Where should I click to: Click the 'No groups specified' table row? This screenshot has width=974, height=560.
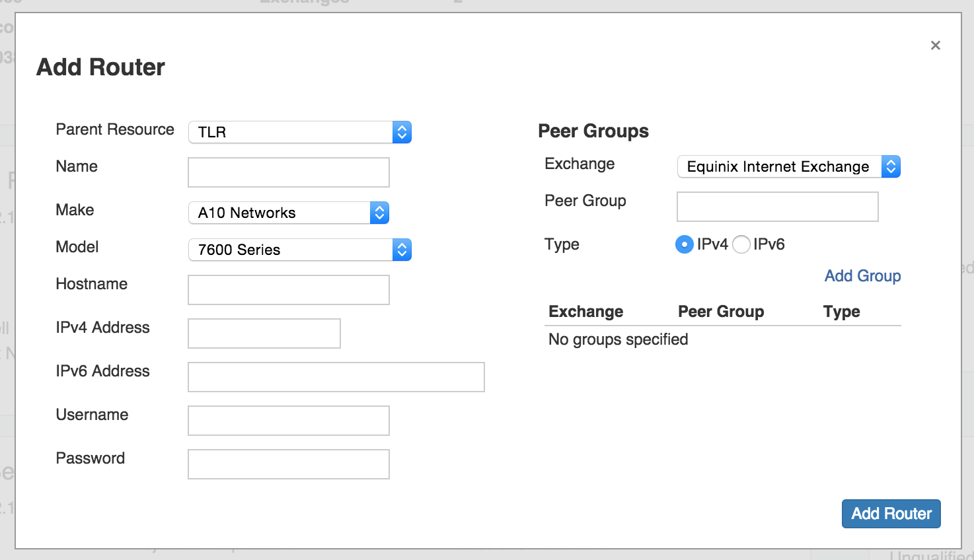618,339
